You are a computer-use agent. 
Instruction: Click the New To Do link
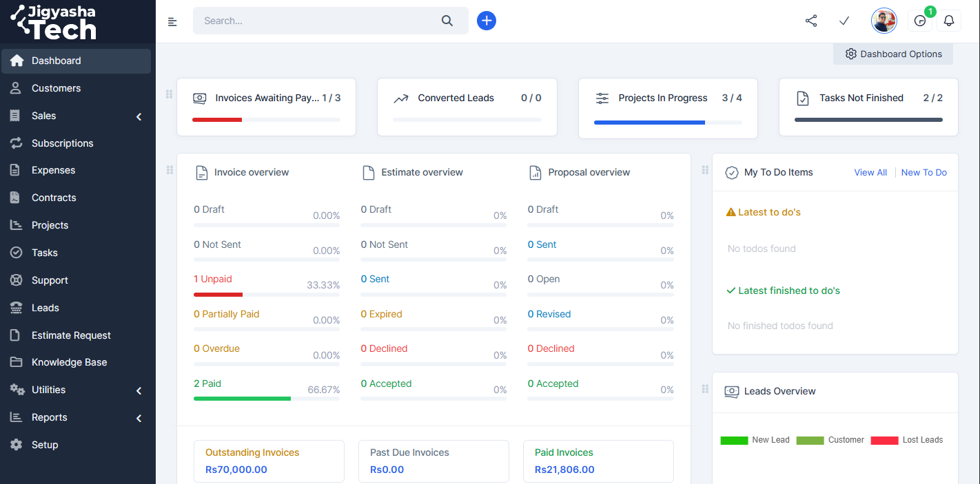(x=923, y=172)
